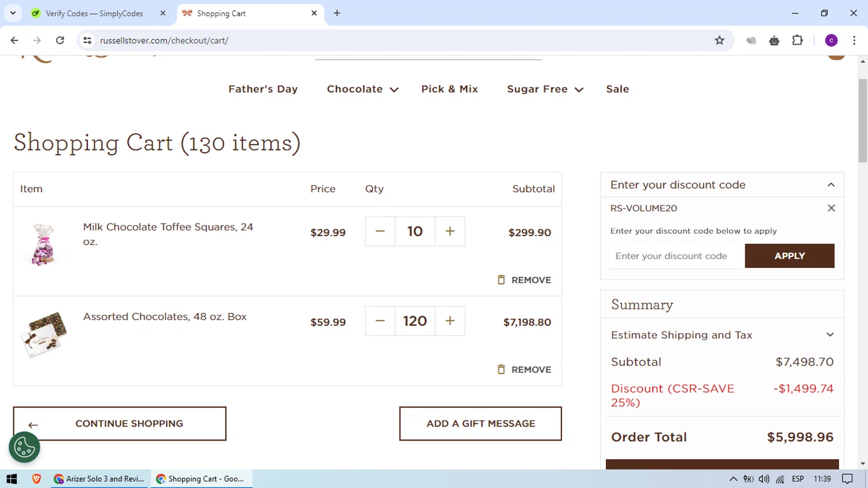The width and height of the screenshot is (868, 488).
Task: Apply the discount code
Action: pyautogui.click(x=789, y=256)
